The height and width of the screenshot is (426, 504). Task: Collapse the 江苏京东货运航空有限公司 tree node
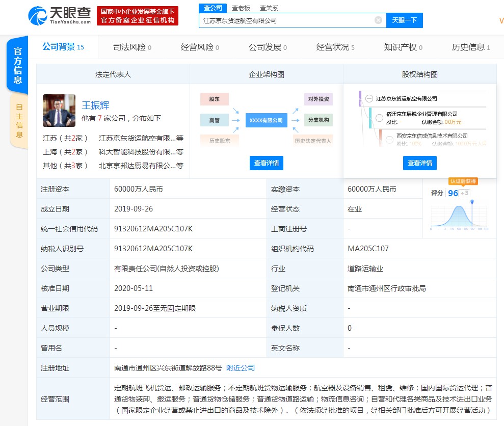click(x=369, y=98)
